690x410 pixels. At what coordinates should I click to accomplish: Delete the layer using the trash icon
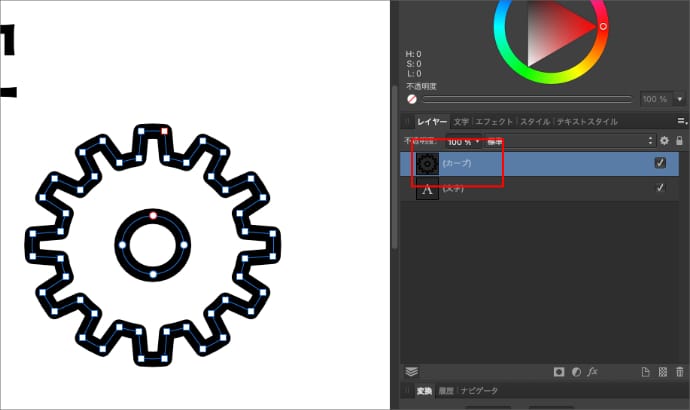680,372
